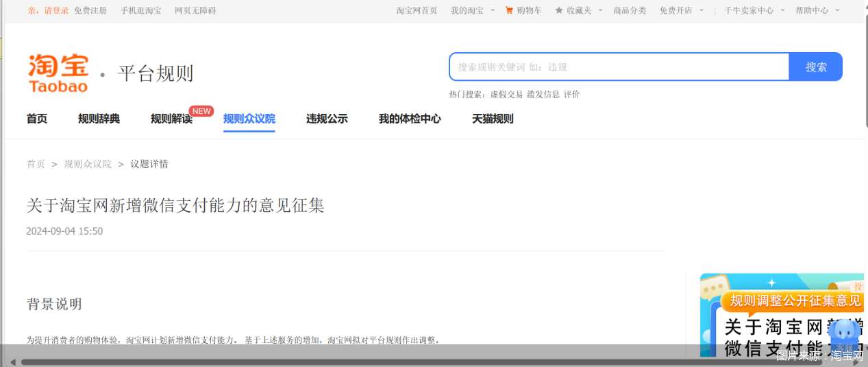The height and width of the screenshot is (367, 868).
Task: Expand the 我的淘宝 dropdown arrow
Action: click(493, 10)
